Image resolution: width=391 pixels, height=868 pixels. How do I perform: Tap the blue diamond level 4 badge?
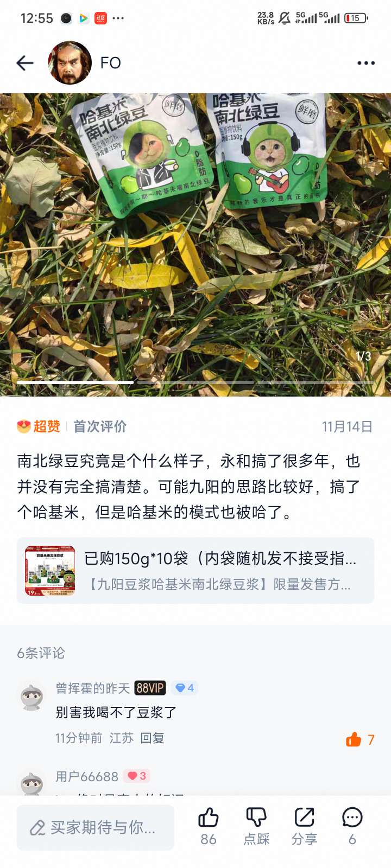coord(185,688)
